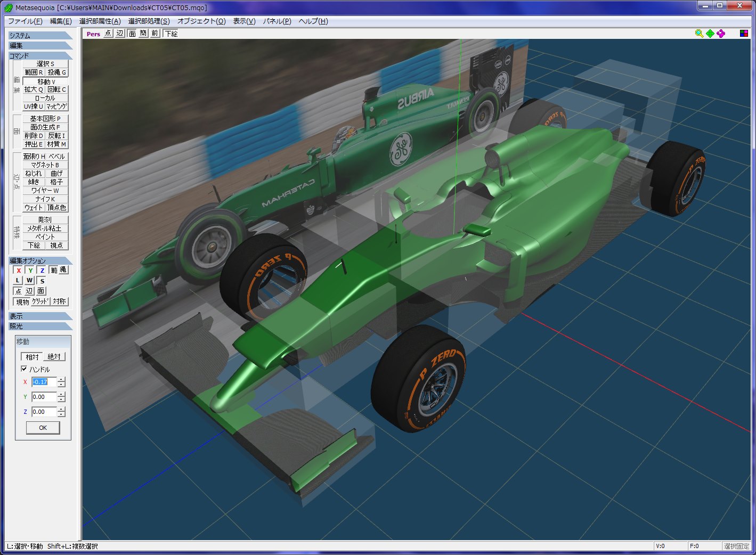Viewport: 756px width, 555px height.
Task: Toggle the blue Z axis lock
Action: point(42,270)
